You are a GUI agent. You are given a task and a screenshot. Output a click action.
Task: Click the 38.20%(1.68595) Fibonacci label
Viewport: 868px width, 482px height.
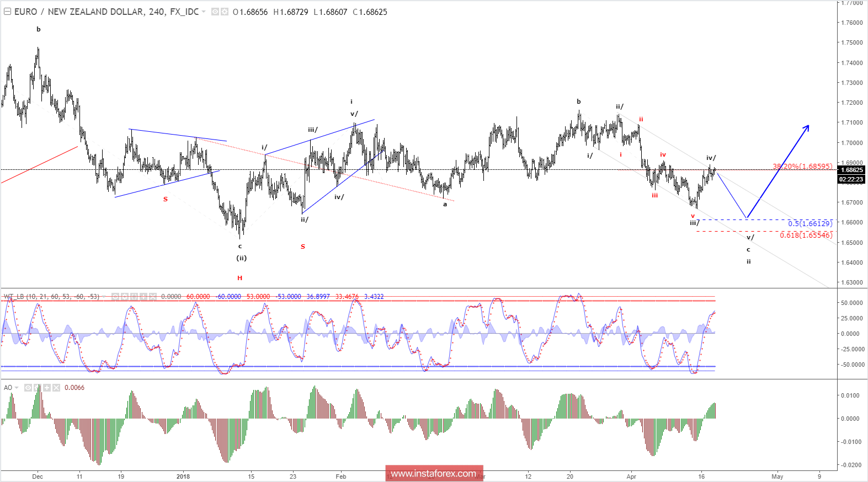[x=803, y=166]
